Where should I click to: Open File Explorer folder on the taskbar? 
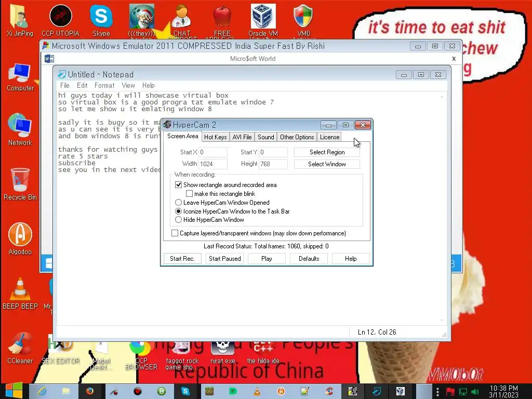point(66,391)
